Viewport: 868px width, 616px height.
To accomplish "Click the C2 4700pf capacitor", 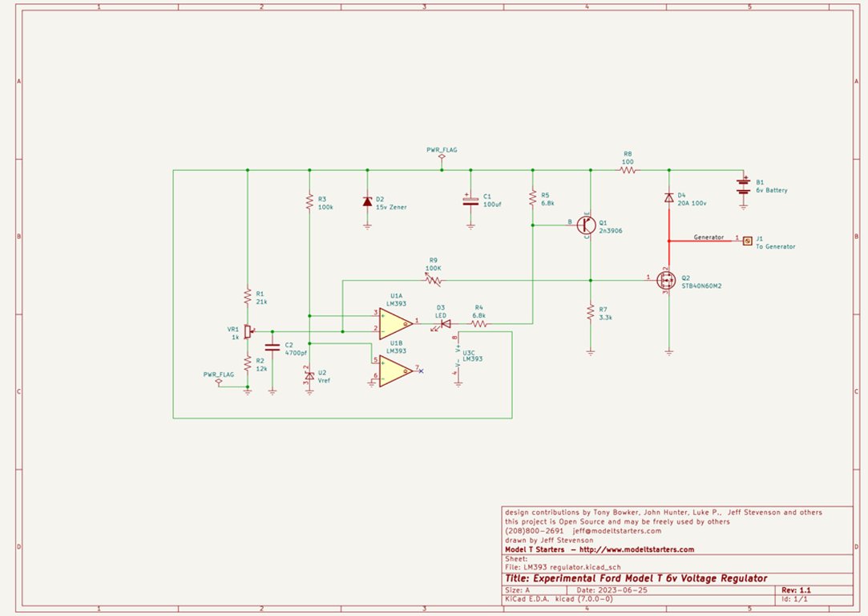I will point(273,347).
